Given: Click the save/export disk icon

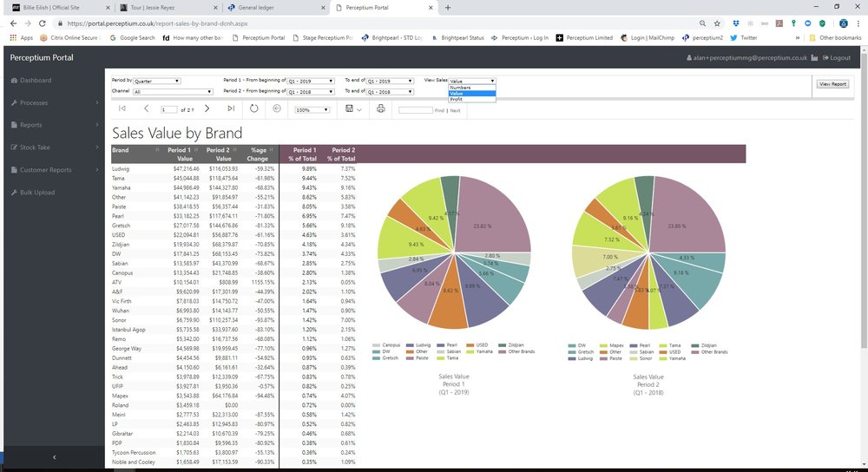Looking at the screenshot, I should pyautogui.click(x=348, y=108).
